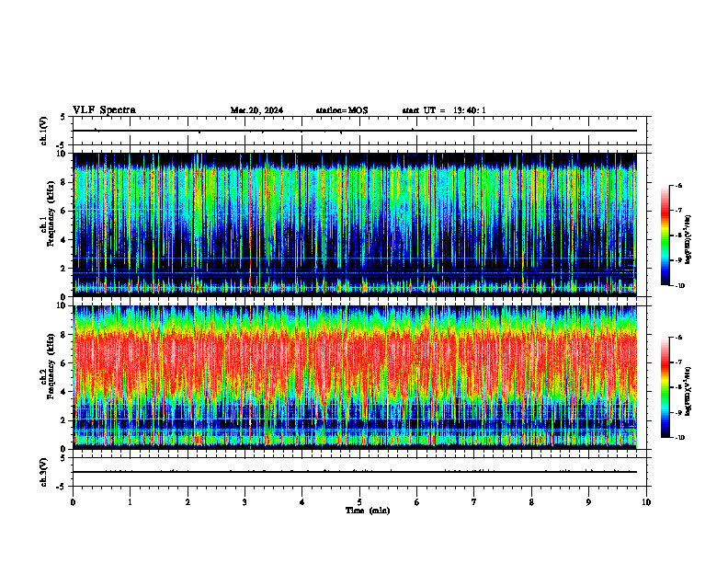This screenshot has width=728, height=563.
Task: Click the ch.1 color bar log(PSD) label
Action: pos(688,240)
